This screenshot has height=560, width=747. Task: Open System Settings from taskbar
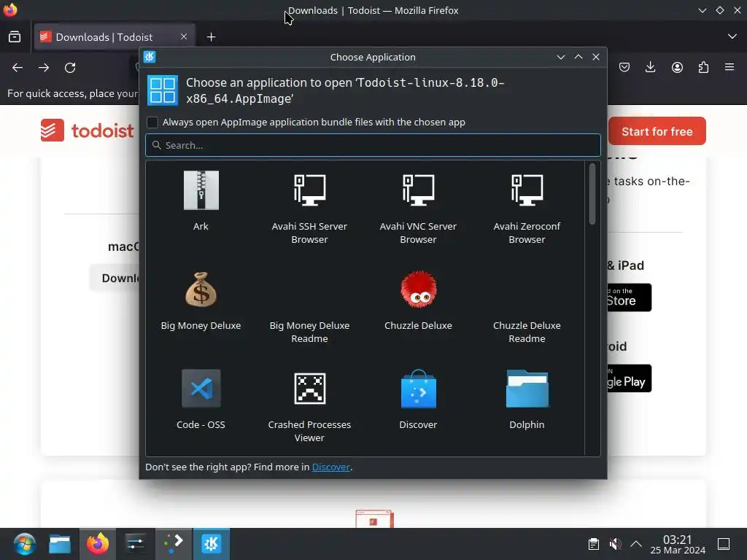pos(135,544)
